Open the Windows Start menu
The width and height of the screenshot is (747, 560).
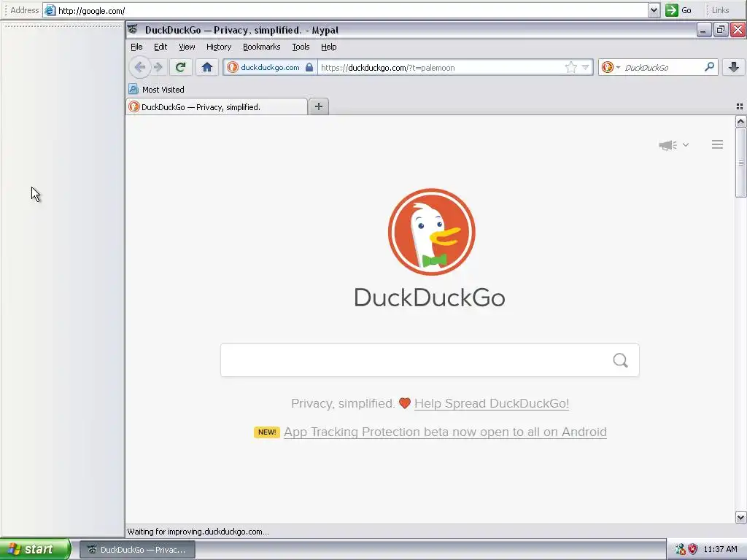35,549
